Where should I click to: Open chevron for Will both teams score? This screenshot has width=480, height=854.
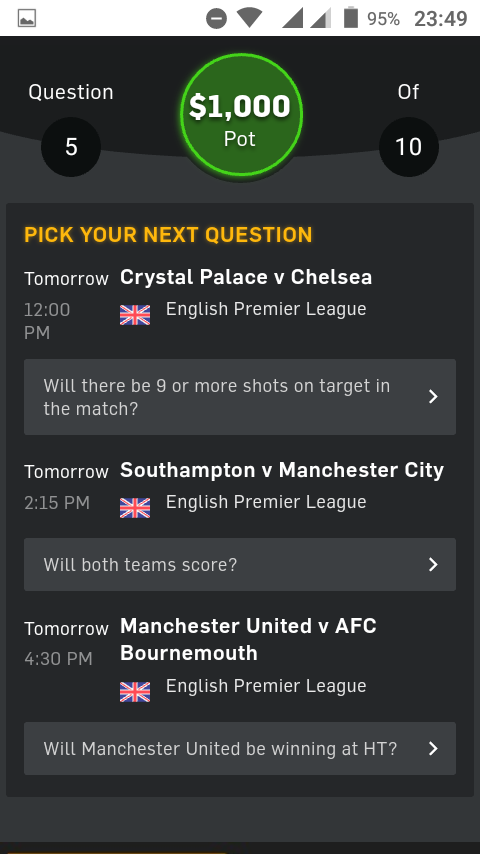pyautogui.click(x=433, y=564)
